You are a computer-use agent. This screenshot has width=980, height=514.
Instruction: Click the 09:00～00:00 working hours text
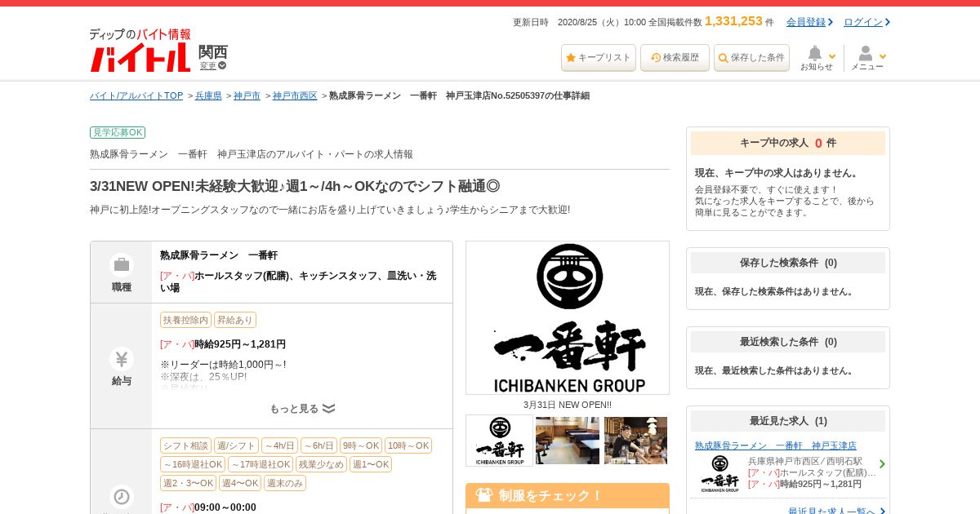(225, 507)
